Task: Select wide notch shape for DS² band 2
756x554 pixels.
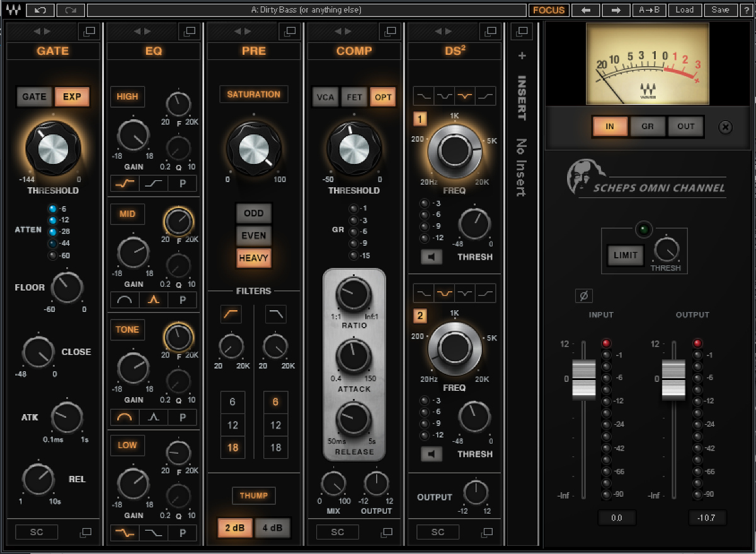Action: click(444, 293)
